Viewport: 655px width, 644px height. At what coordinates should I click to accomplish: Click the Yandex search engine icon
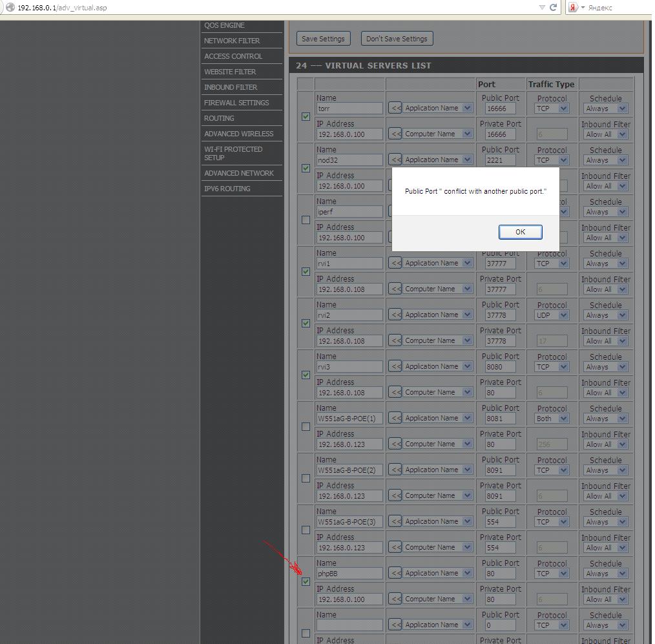click(x=574, y=8)
